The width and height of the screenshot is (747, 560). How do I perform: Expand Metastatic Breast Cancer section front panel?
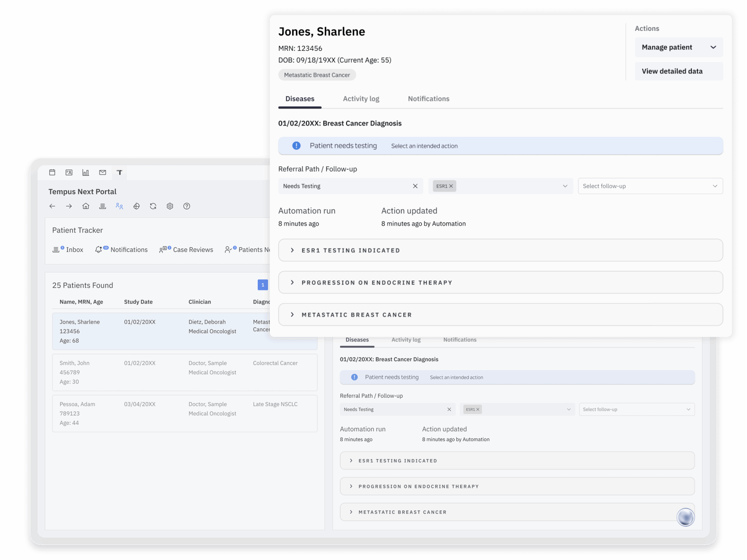point(501,315)
